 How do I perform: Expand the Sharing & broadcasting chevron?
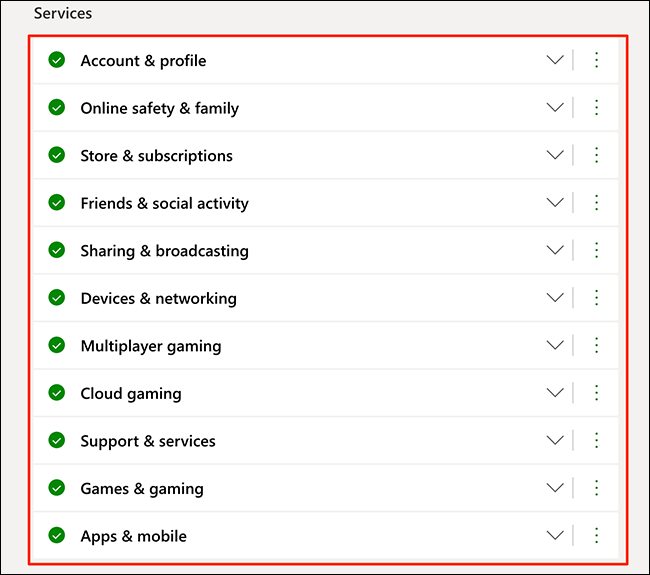[x=555, y=250]
